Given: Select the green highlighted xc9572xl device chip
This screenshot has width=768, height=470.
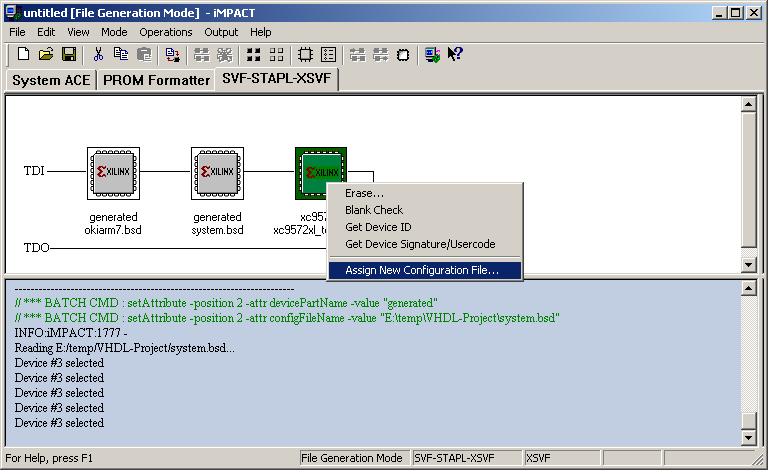Looking at the screenshot, I should (x=321, y=173).
